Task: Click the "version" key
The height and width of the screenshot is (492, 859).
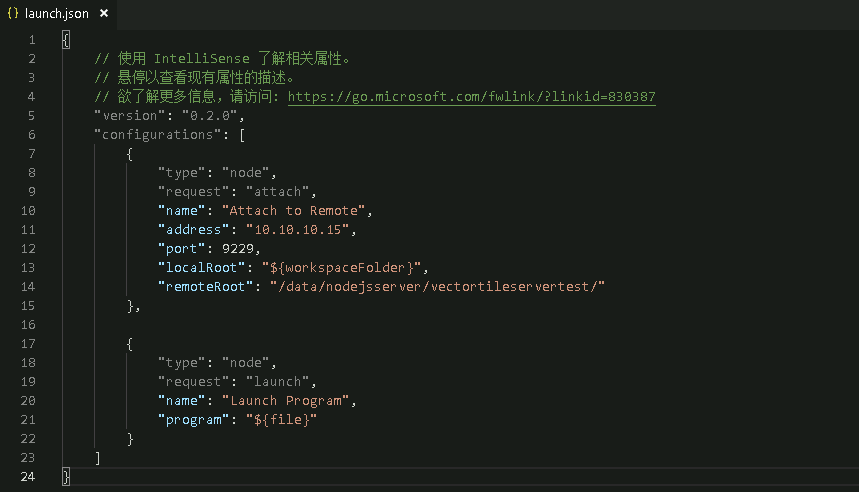Action: 130,116
